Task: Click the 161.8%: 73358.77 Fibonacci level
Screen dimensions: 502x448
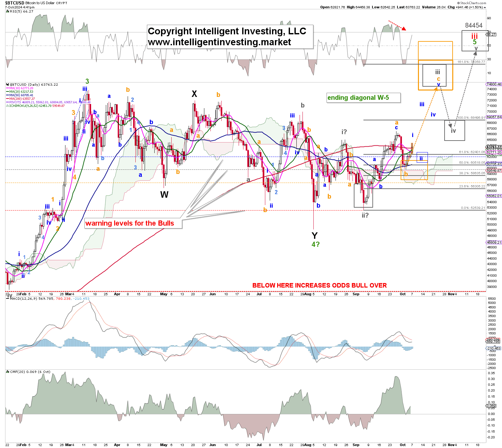Action: [471, 62]
